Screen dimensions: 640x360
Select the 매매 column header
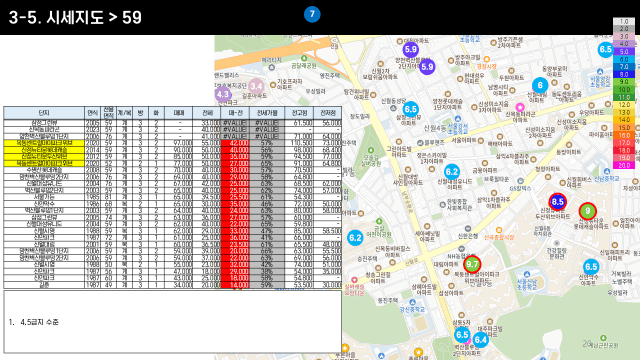click(179, 113)
